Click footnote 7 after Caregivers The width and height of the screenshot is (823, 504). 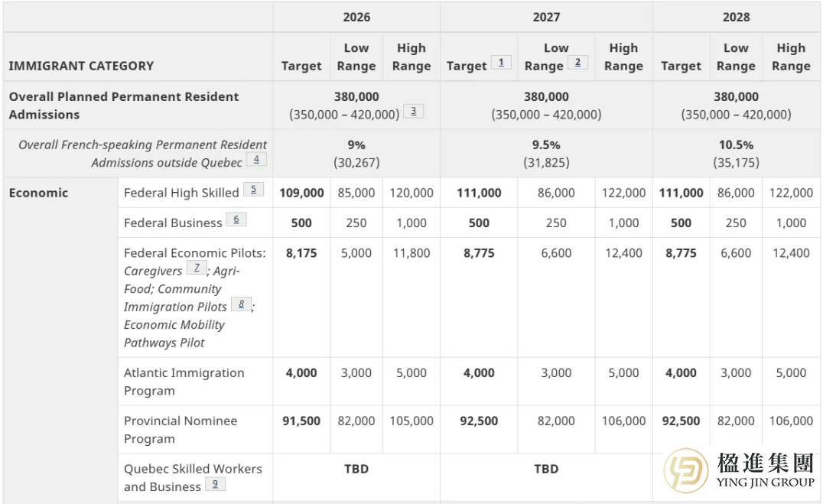pyautogui.click(x=197, y=268)
